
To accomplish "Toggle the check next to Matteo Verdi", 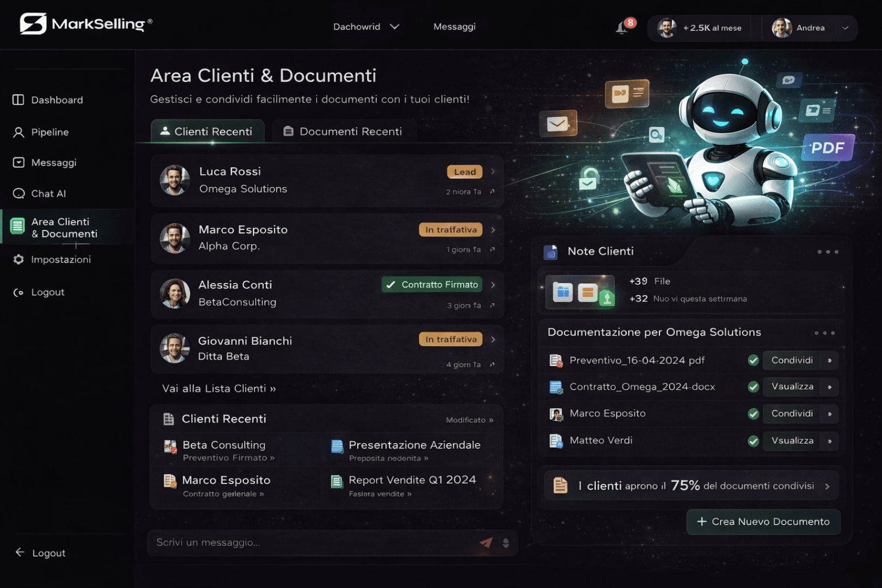I will tap(753, 440).
